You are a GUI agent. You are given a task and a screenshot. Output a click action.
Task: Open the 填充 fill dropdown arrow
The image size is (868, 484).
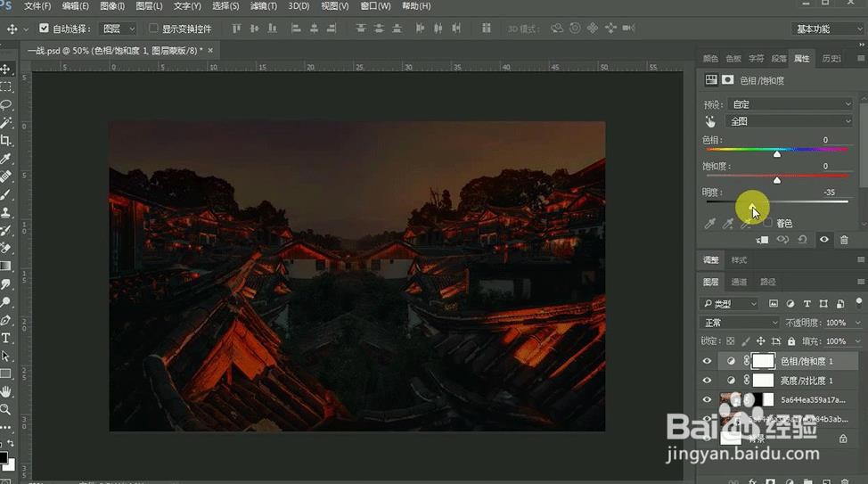click(858, 341)
